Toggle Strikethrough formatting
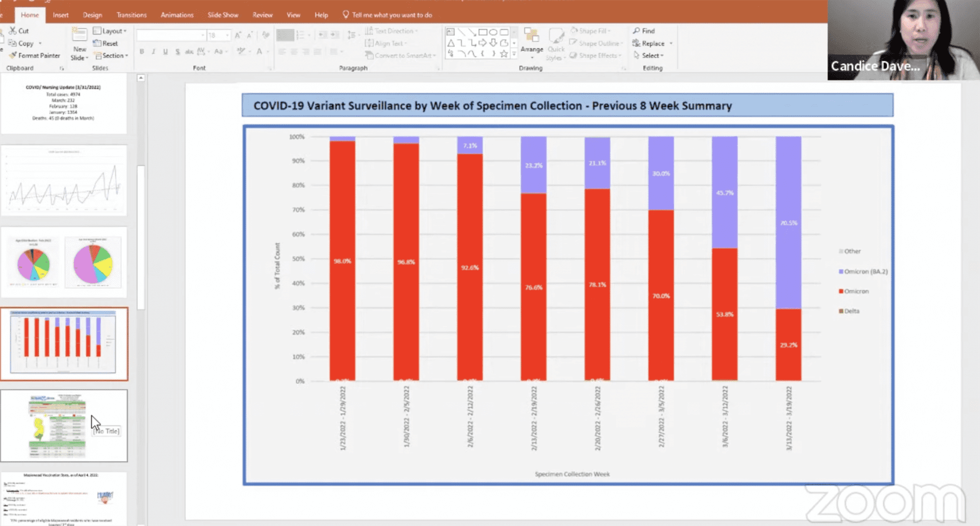 (189, 51)
